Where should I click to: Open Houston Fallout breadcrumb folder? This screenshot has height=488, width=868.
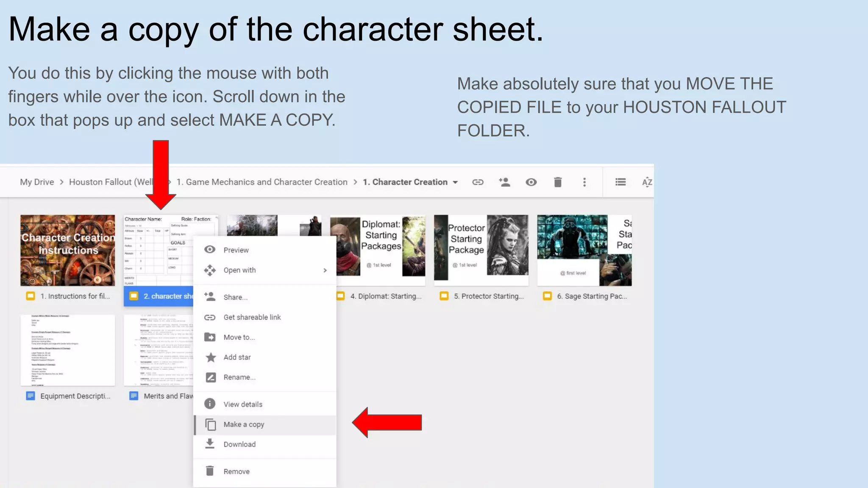(111, 182)
